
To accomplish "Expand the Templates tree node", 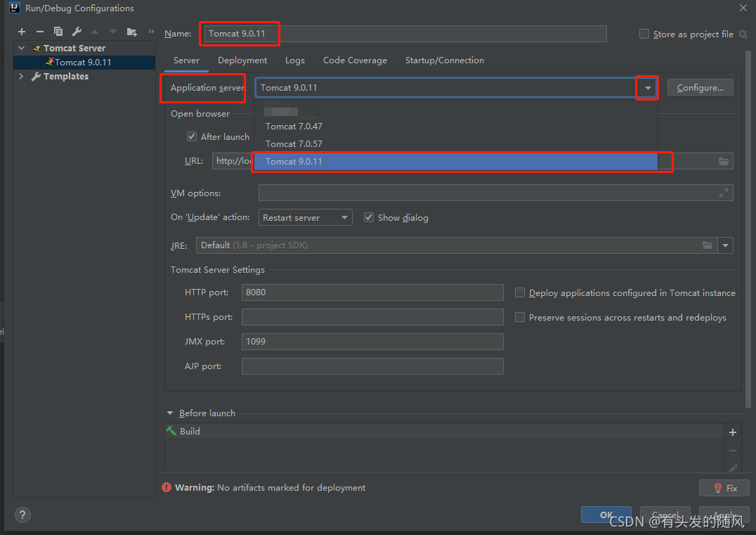I will click(21, 76).
